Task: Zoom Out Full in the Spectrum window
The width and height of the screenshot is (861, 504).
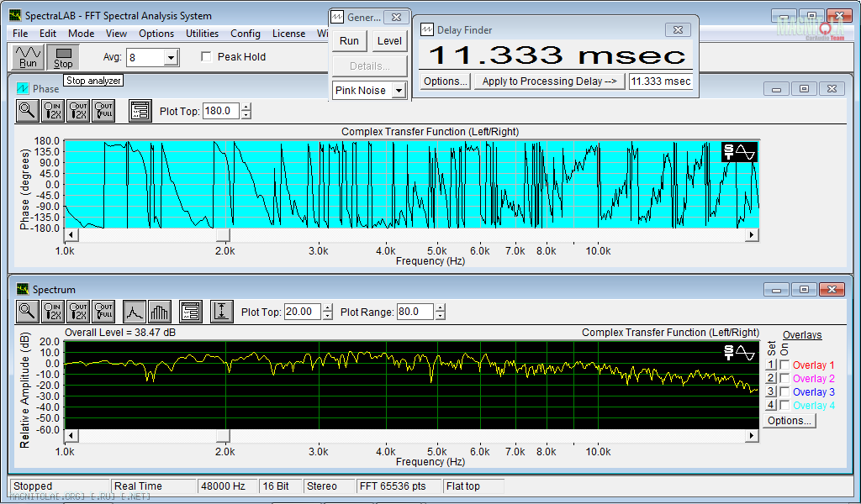Action: (103, 312)
